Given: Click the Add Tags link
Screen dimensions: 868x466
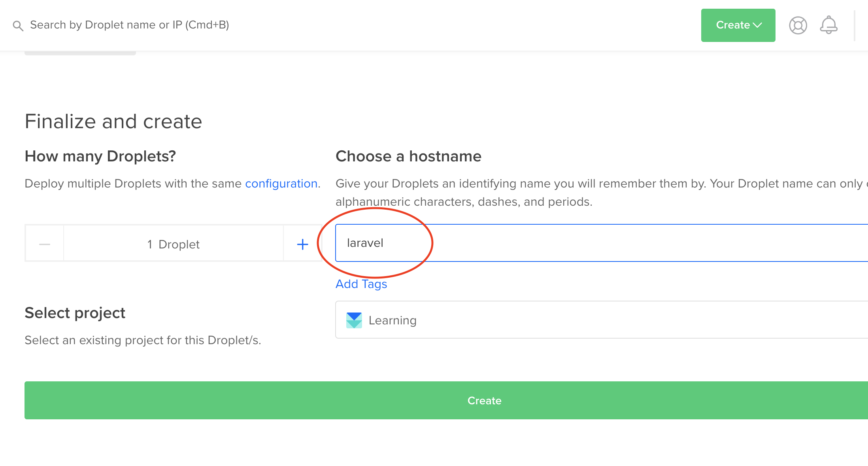Looking at the screenshot, I should pos(361,284).
